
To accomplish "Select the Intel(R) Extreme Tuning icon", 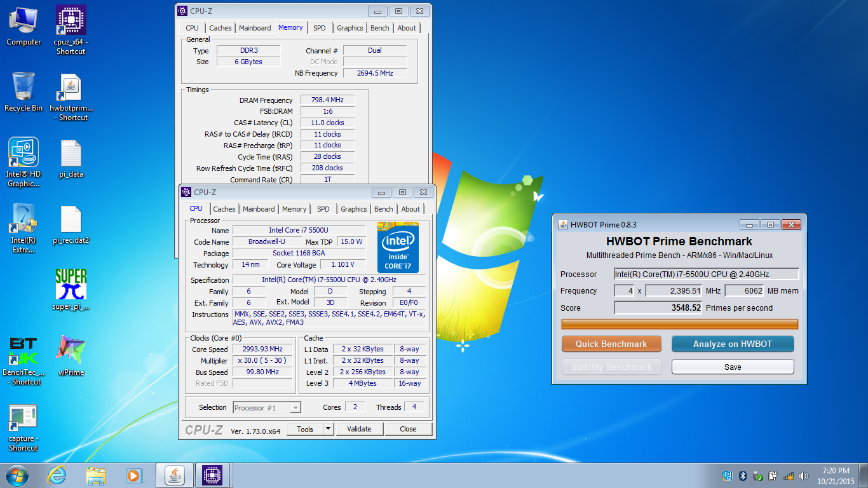I will tap(24, 229).
